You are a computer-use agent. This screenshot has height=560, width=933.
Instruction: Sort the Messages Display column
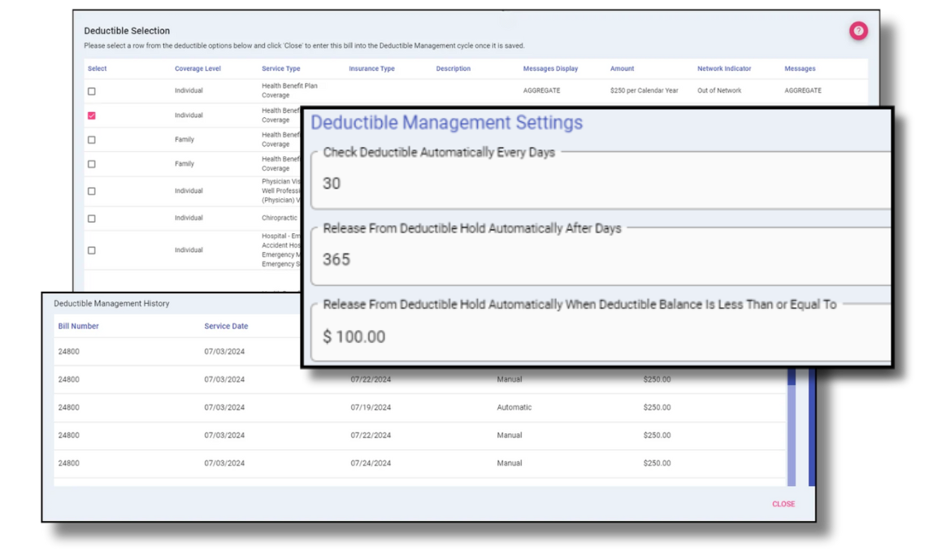click(550, 68)
